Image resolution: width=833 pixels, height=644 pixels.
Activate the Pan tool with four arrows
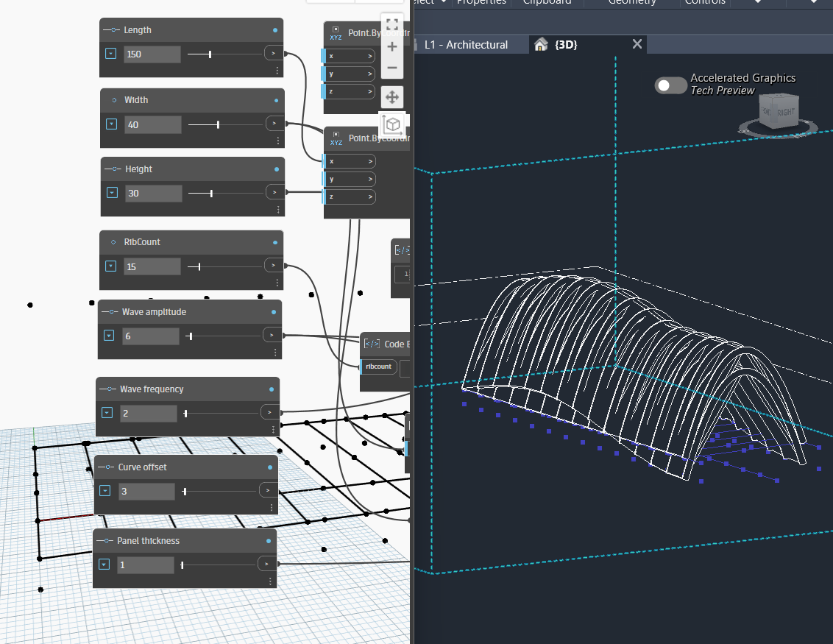point(392,96)
